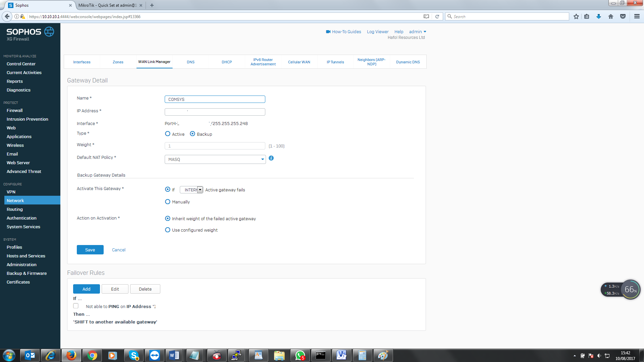
Task: Choose the 'If ... Active gateway fails' option
Action: coord(168,189)
